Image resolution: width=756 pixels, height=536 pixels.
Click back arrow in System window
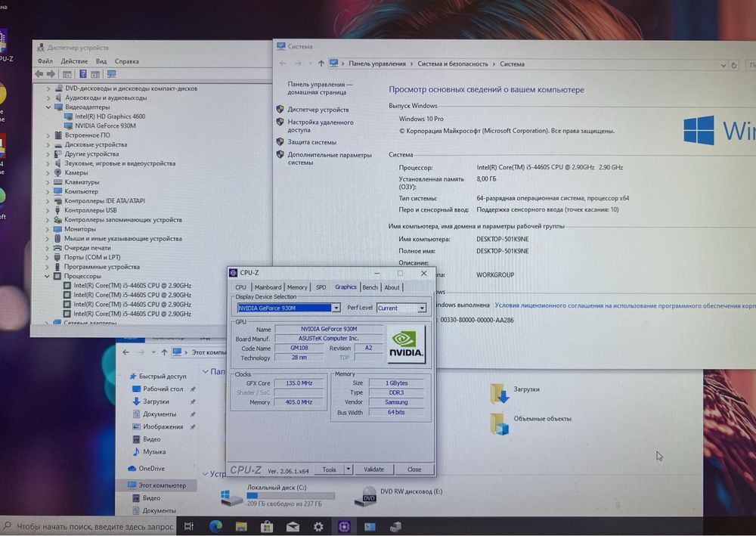[283, 64]
